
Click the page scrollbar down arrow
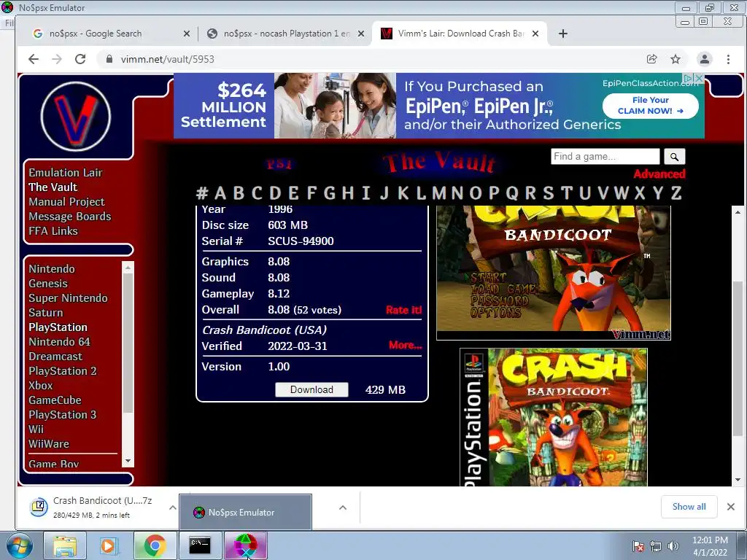[738, 480]
